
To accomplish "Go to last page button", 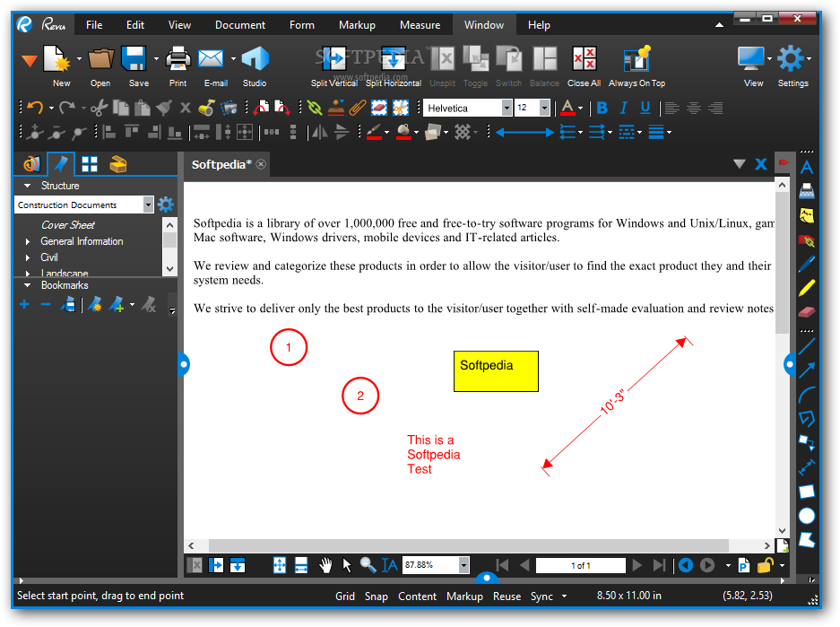I will (660, 565).
